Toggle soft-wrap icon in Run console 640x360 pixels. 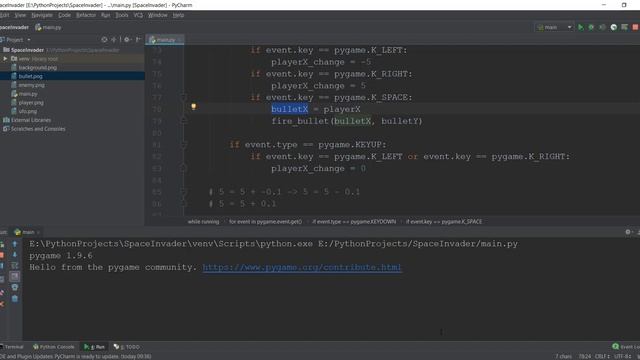tap(15, 266)
